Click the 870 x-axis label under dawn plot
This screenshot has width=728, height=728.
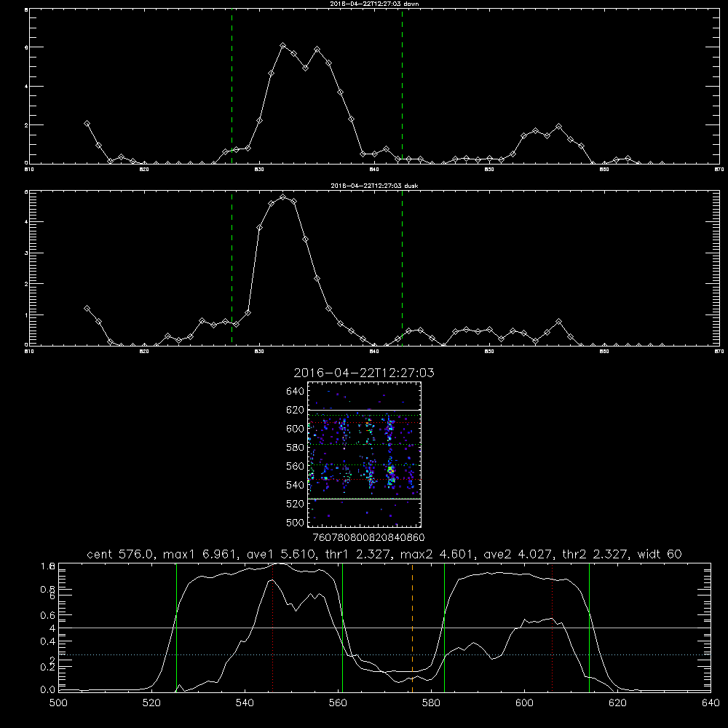[x=719, y=170]
